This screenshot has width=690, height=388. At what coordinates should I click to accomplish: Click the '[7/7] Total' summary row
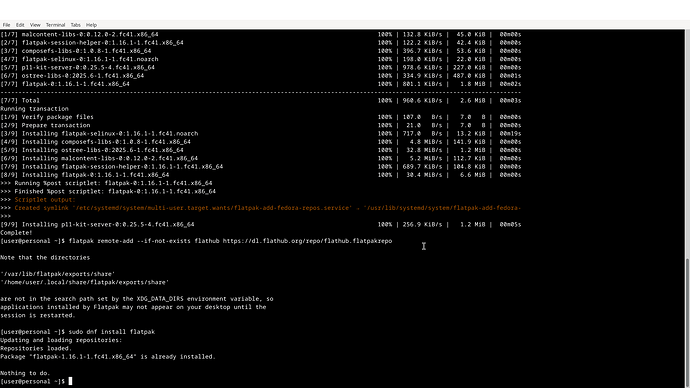(261, 100)
